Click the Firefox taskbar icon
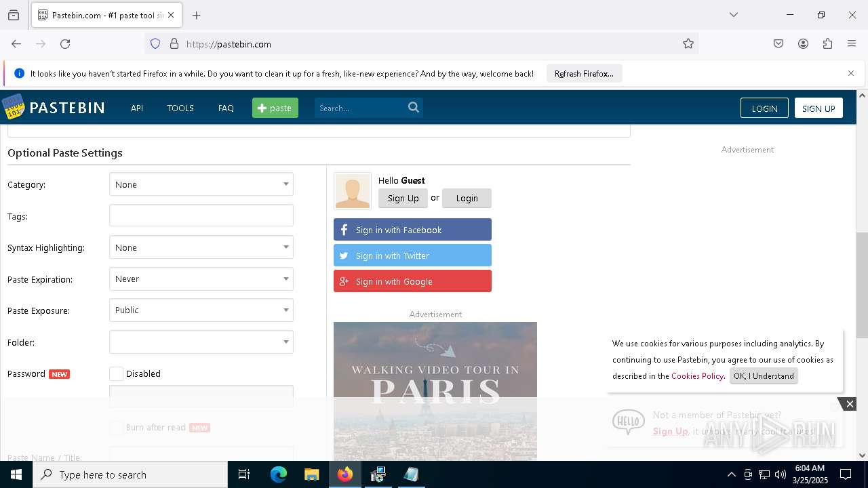Screen dimensions: 868x488 click(x=345, y=474)
